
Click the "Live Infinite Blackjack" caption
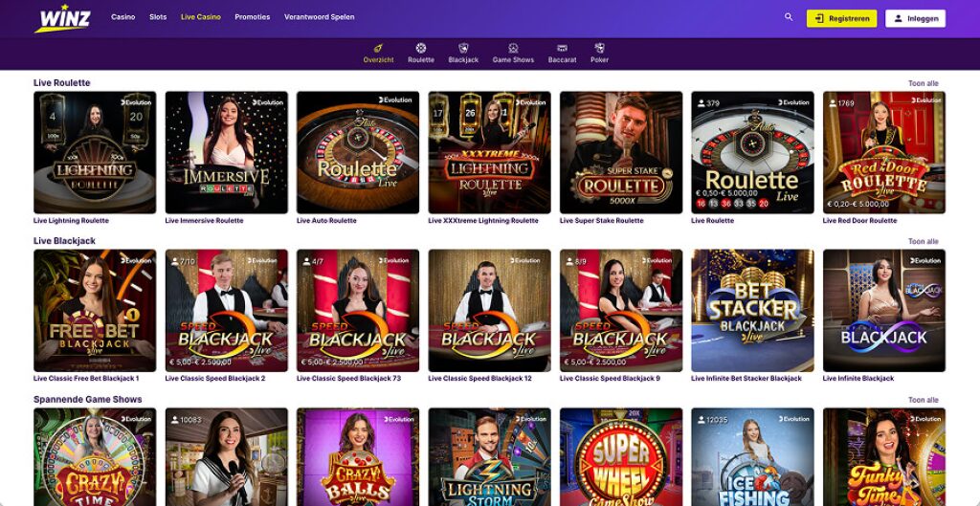click(x=858, y=379)
